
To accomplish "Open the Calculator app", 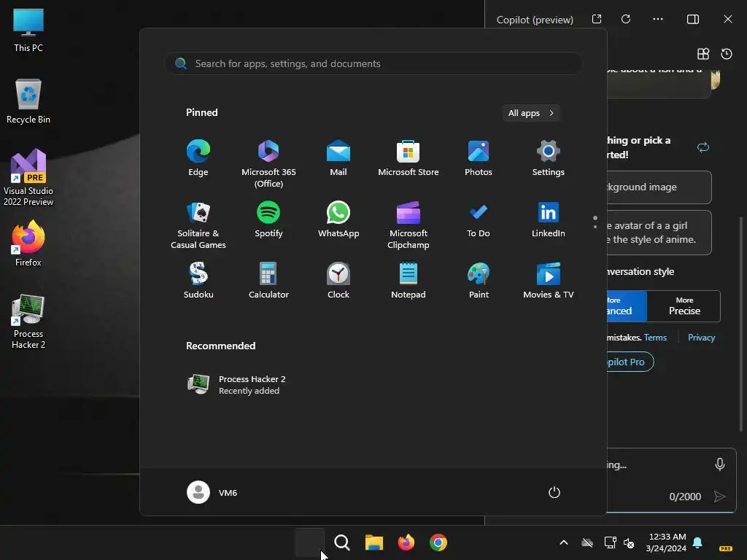I will [x=268, y=281].
